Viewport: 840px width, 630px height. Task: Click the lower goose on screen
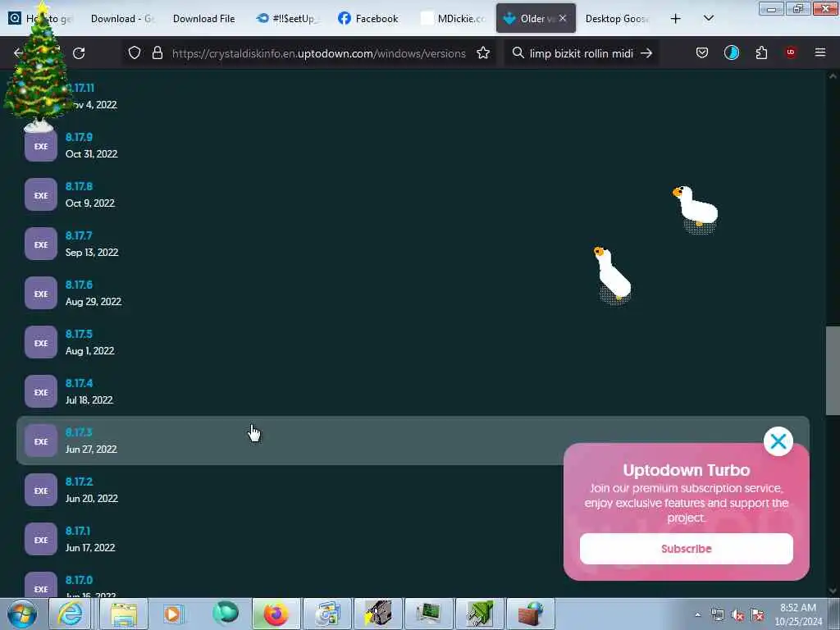click(x=613, y=275)
